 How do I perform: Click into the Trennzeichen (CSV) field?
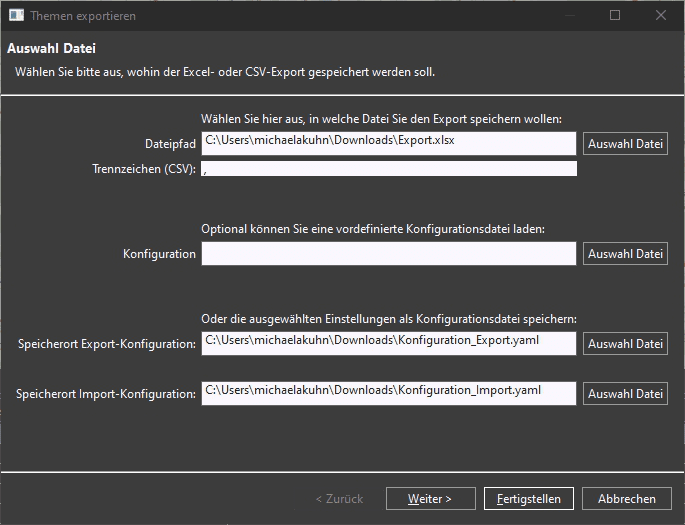[x=388, y=169]
